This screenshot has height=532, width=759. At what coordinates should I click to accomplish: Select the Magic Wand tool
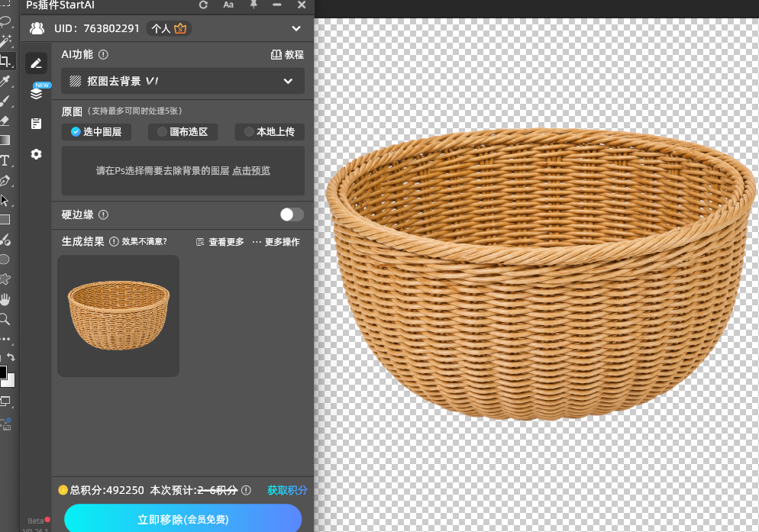[x=5, y=40]
